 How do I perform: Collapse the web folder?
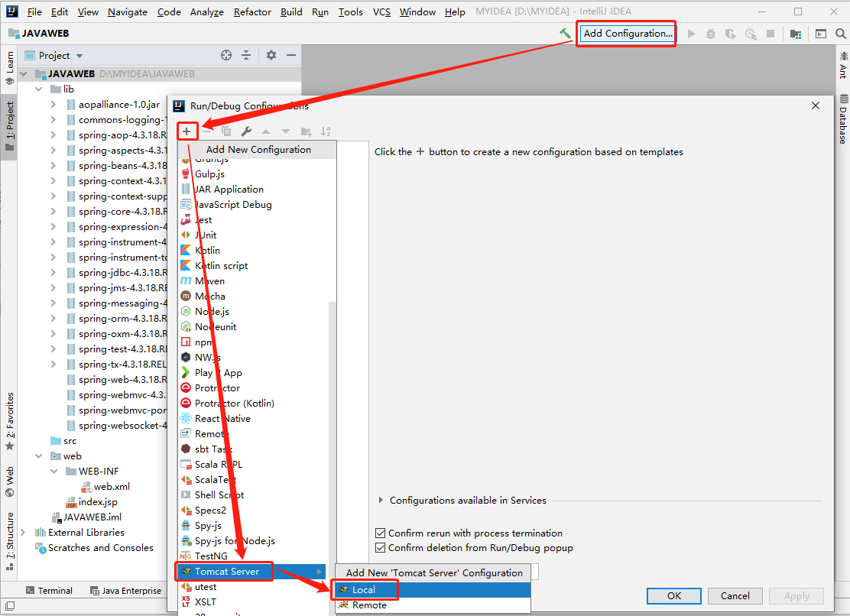click(x=38, y=456)
